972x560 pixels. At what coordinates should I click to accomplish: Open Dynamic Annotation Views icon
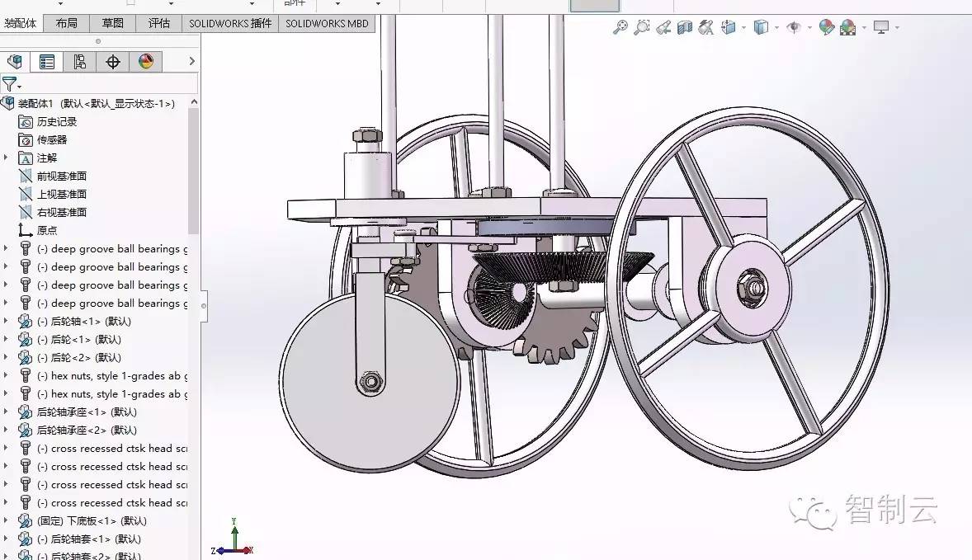click(706, 27)
